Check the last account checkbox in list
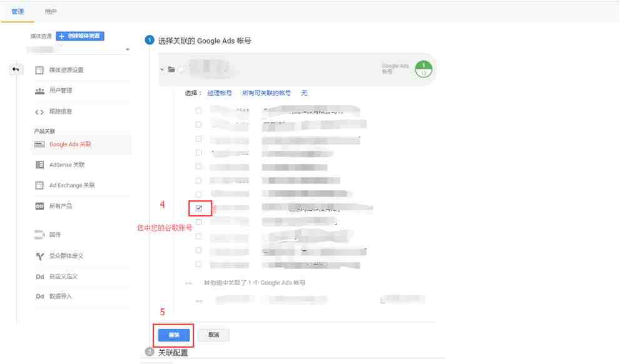 point(198,264)
